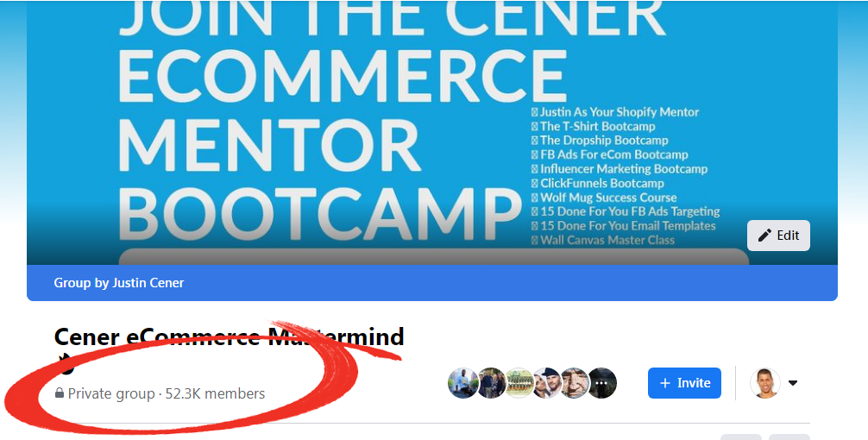Open the Edit cover photo button
Screen dimensions: 868x440
778,236
